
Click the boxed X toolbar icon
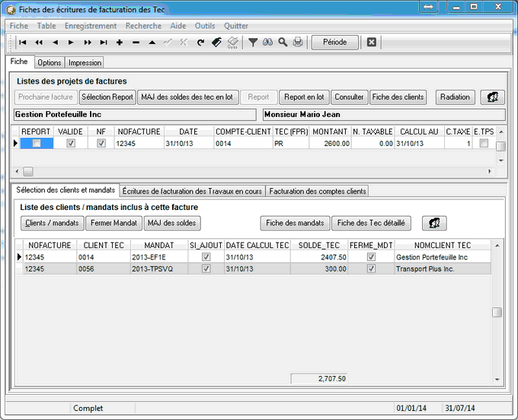(372, 43)
